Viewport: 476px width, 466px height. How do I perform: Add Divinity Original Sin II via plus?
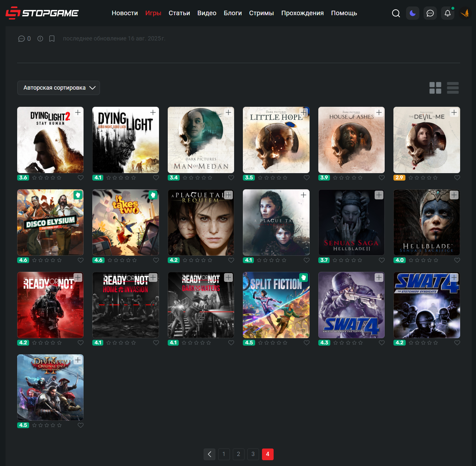pos(78,360)
